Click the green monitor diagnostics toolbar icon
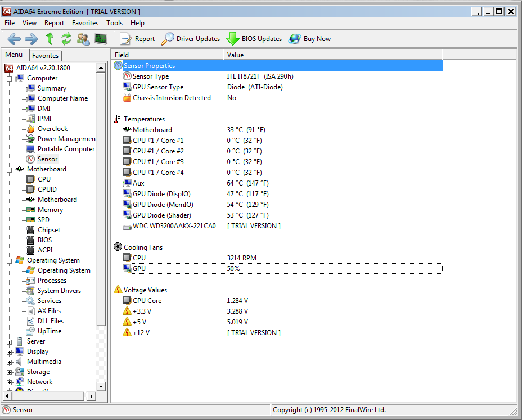The image size is (522, 420). pos(101,39)
